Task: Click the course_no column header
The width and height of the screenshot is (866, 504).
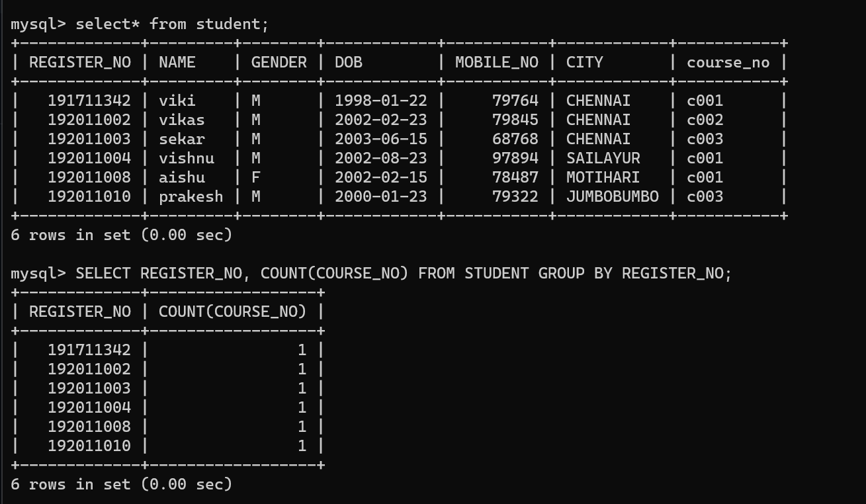Action: [728, 62]
